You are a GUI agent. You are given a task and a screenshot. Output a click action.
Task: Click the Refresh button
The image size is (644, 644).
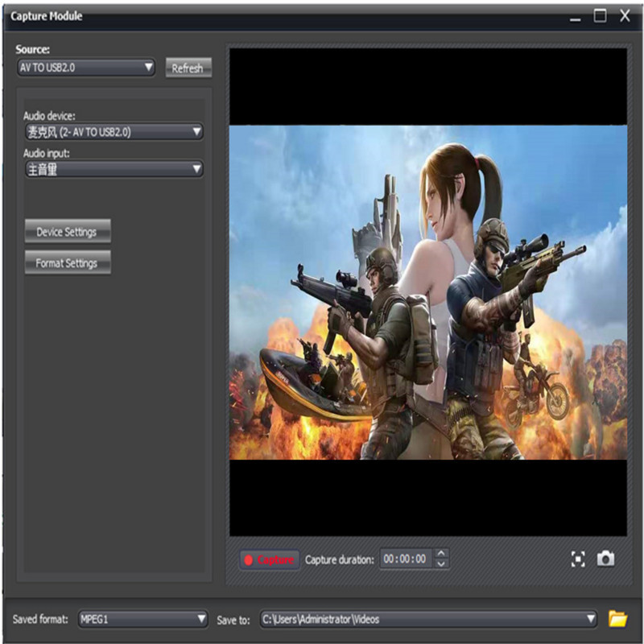tap(188, 68)
